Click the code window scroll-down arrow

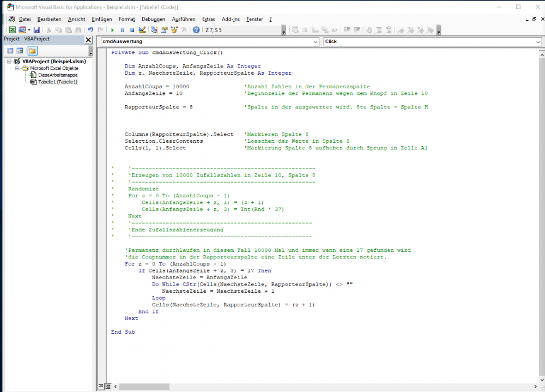click(x=542, y=380)
